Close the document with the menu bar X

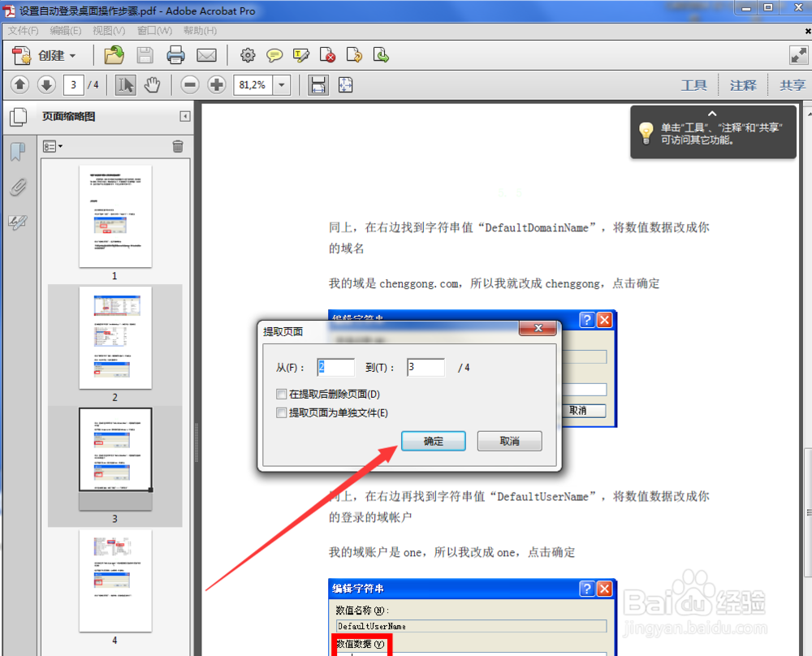coord(807,31)
